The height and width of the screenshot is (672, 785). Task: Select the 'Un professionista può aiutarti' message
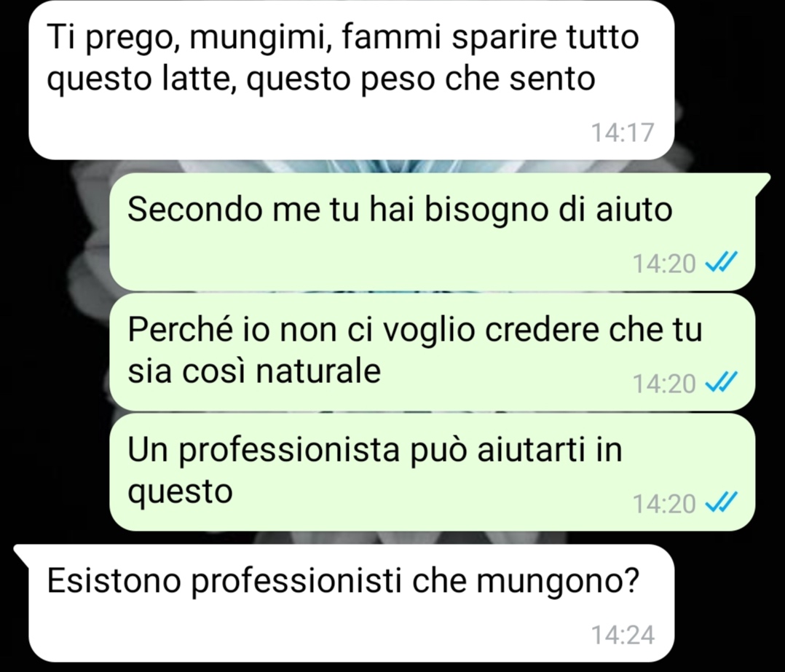coord(432,471)
